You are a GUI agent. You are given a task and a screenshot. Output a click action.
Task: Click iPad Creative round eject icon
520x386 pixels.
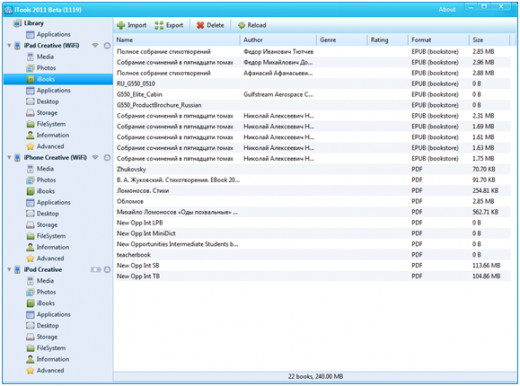(107, 46)
